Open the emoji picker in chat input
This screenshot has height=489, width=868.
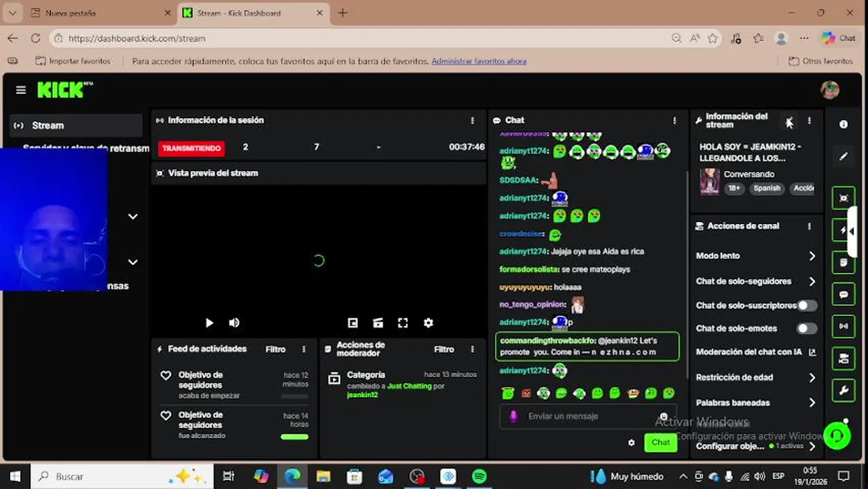[x=664, y=416]
